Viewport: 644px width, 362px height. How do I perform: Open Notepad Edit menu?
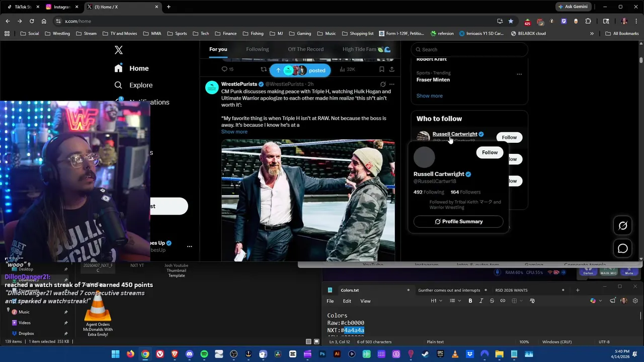347,301
